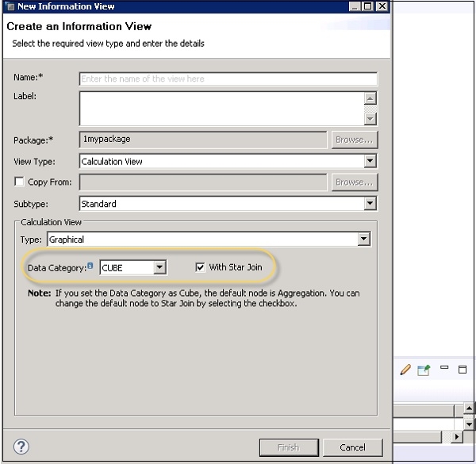Click the Data Category info icon
This screenshot has height=464, width=476.
pos(90,267)
